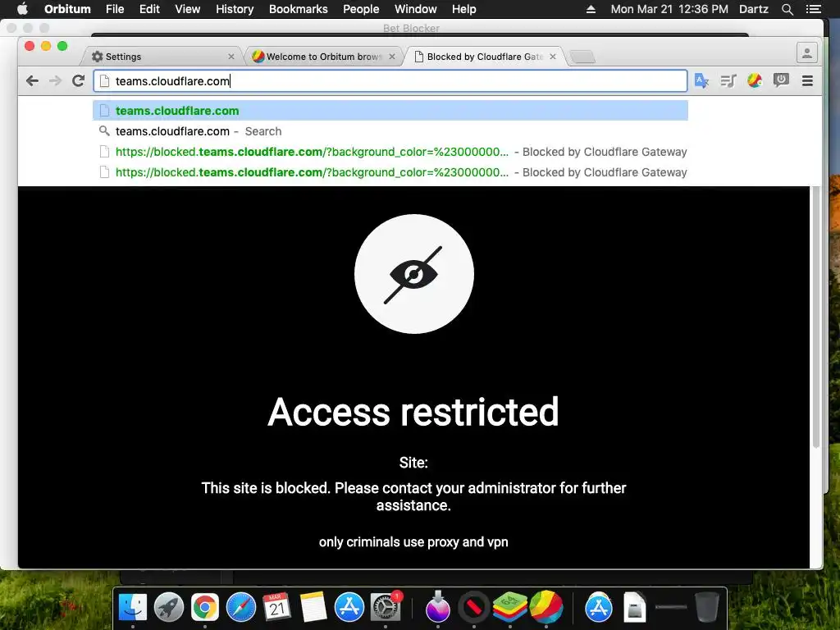
Task: Launch Google Chrome from the Dock
Action: click(x=204, y=608)
